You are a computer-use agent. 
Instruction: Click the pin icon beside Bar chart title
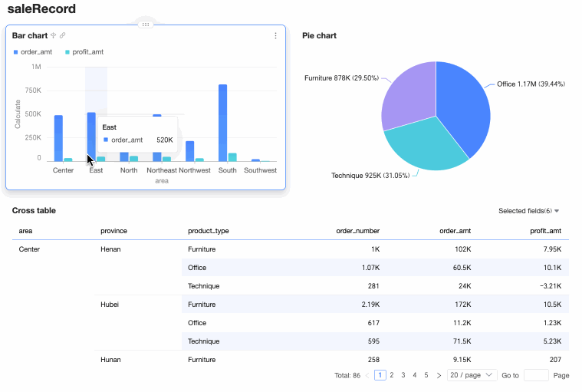click(54, 35)
